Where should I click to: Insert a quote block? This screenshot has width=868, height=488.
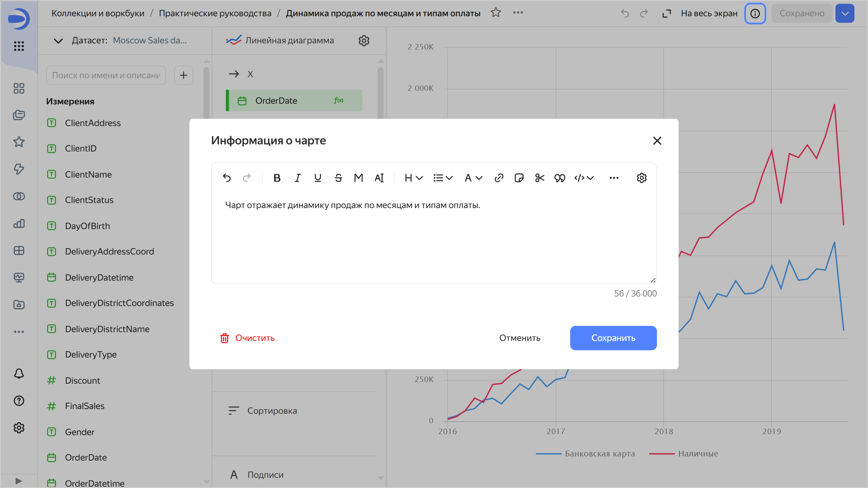pyautogui.click(x=559, y=178)
